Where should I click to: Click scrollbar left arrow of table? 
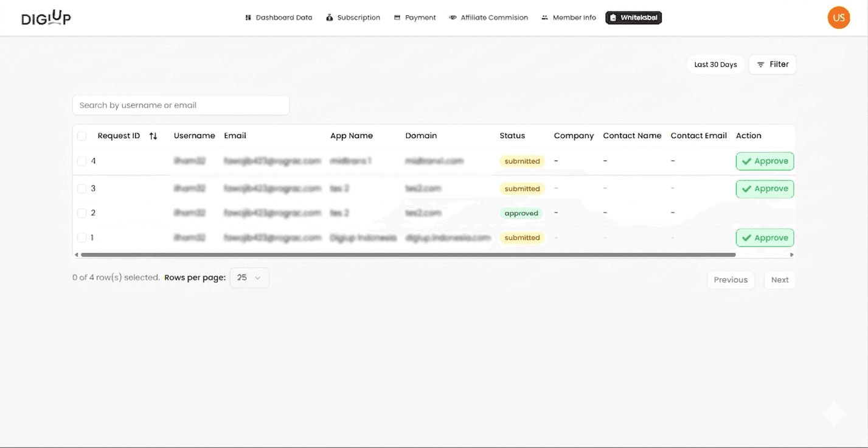pos(76,254)
